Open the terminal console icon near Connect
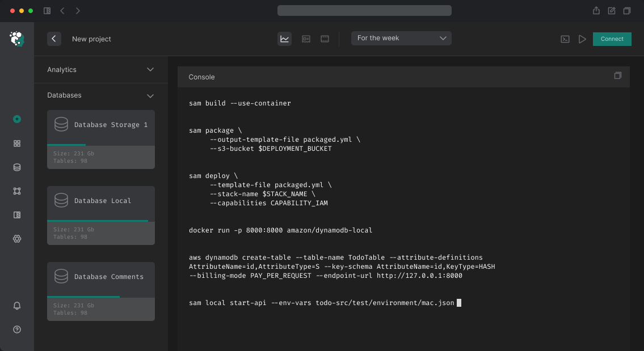The width and height of the screenshot is (644, 351). (x=565, y=39)
